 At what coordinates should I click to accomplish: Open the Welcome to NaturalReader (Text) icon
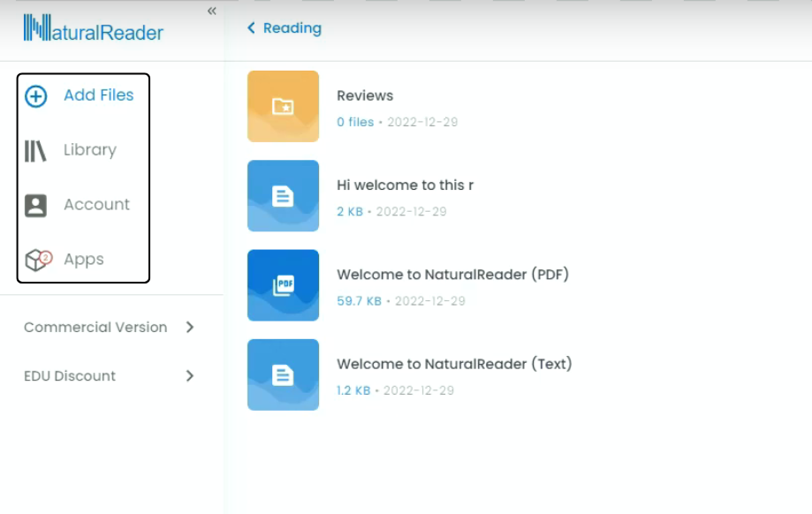[284, 374]
